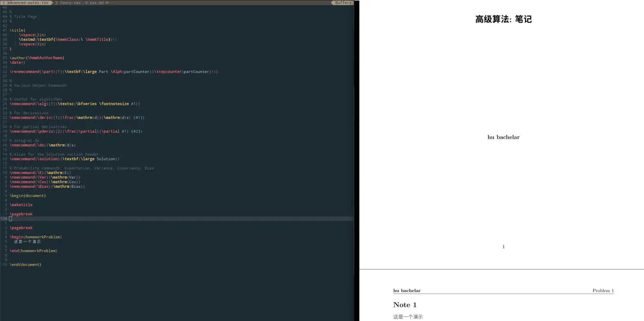Image resolution: width=644 pixels, height=321 pixels.
Task: Click the \maketitle line
Action: pos(21,205)
